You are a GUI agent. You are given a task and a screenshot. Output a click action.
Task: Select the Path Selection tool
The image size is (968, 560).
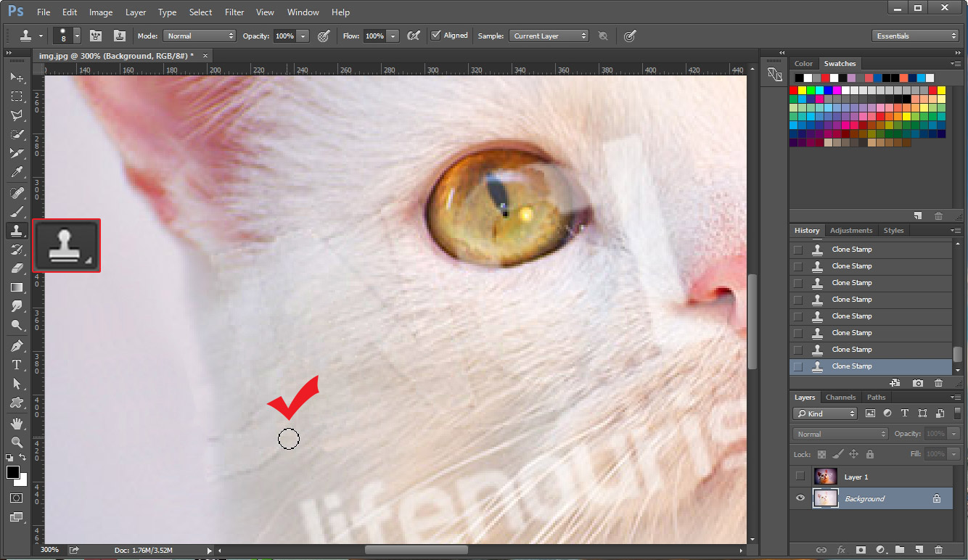tap(17, 384)
